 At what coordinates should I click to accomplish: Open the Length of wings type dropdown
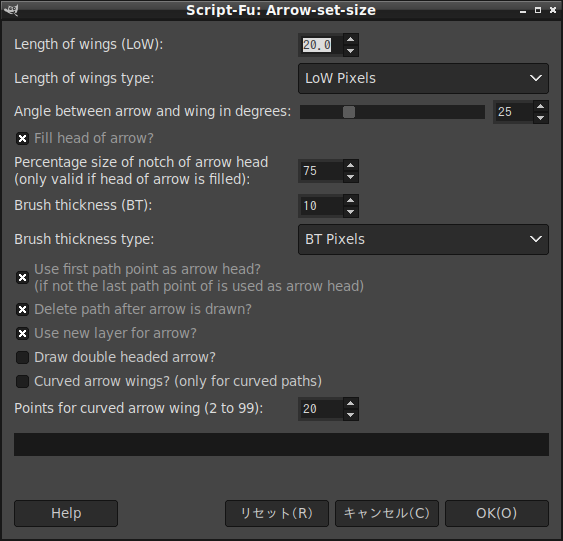[x=423, y=78]
